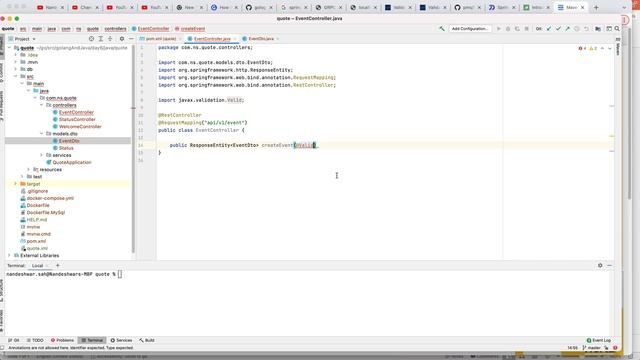Open the Problems tool window

click(x=62, y=340)
